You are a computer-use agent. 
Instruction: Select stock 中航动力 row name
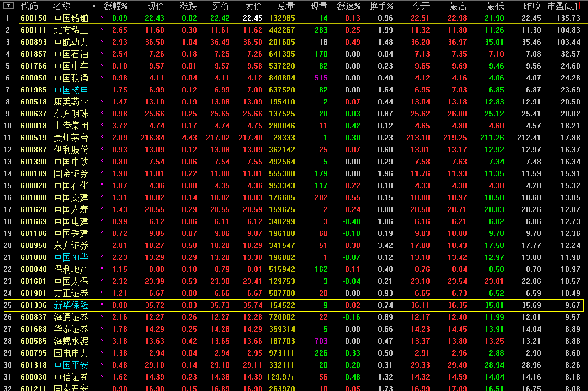click(71, 42)
